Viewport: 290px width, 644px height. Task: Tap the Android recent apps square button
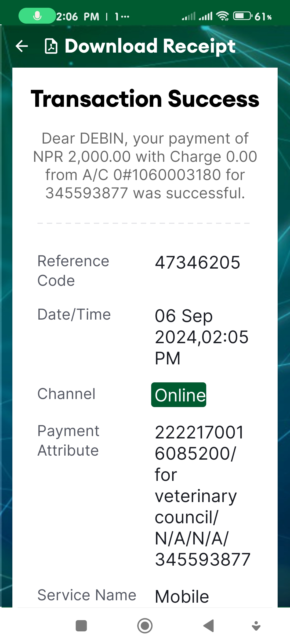click(x=81, y=626)
